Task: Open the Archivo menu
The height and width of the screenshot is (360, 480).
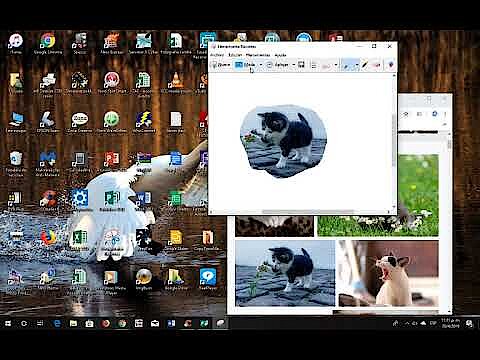Action: (x=217, y=55)
